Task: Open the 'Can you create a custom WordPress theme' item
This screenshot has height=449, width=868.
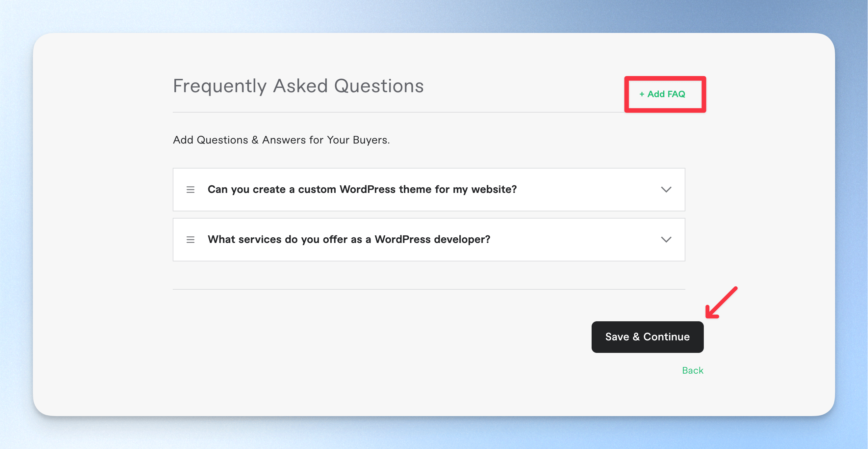Action: pyautogui.click(x=429, y=190)
